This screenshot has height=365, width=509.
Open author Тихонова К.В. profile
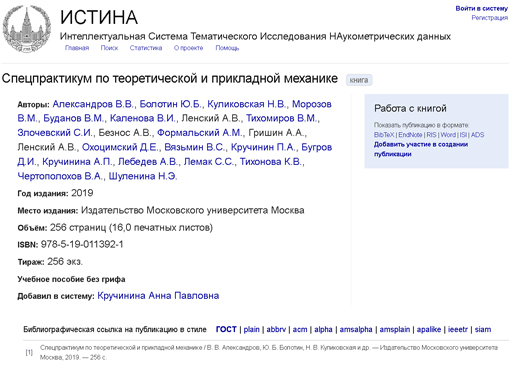point(271,162)
